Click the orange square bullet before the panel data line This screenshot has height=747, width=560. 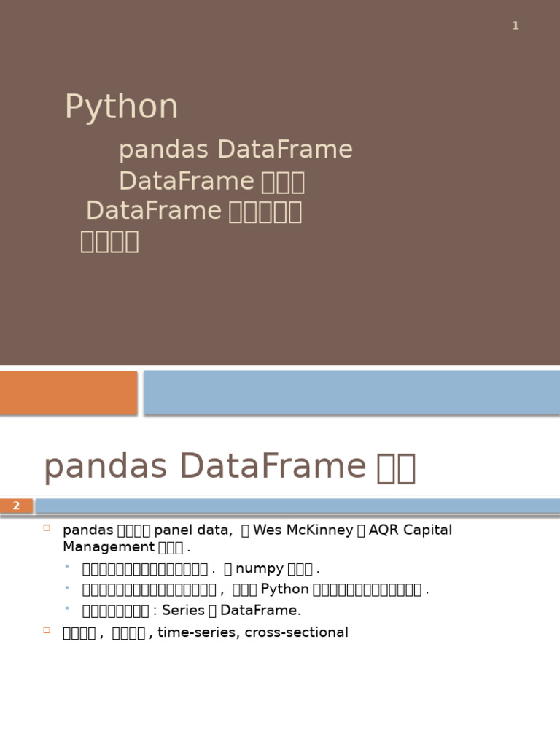[x=47, y=527]
